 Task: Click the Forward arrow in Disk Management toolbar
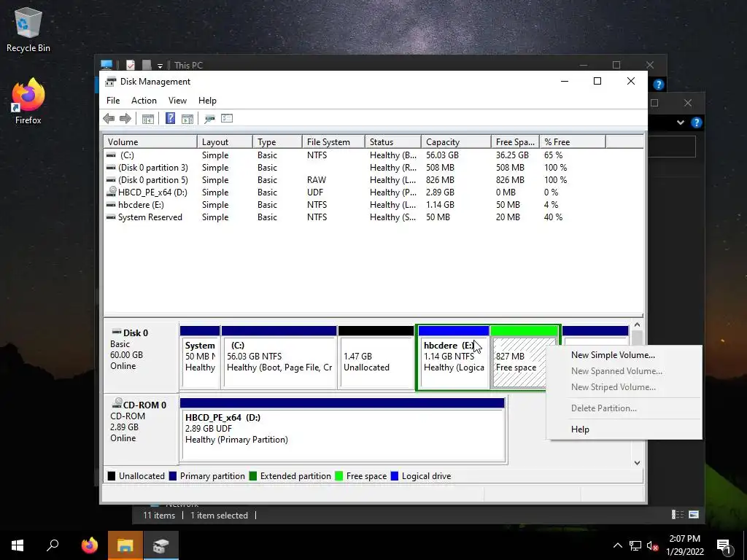tap(125, 119)
